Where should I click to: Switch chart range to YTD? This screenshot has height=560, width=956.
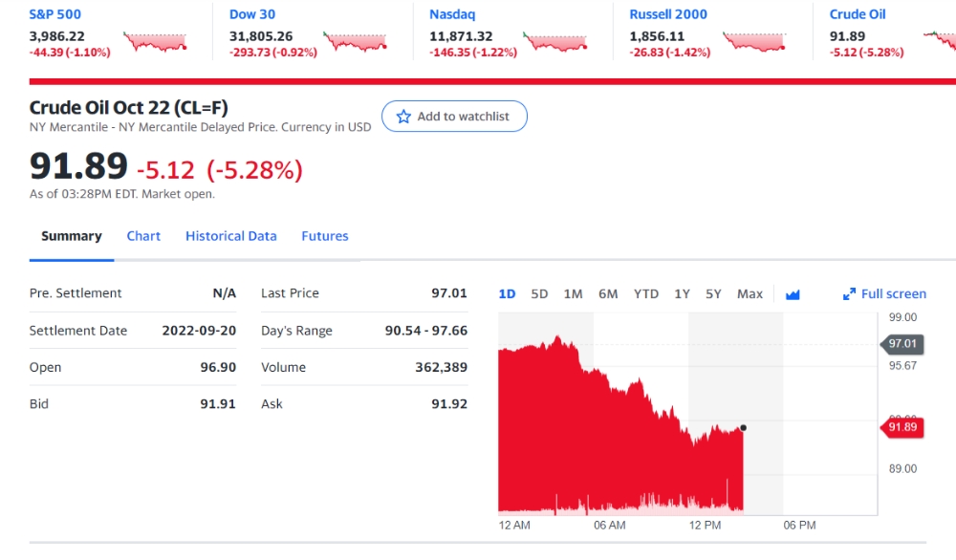[646, 294]
